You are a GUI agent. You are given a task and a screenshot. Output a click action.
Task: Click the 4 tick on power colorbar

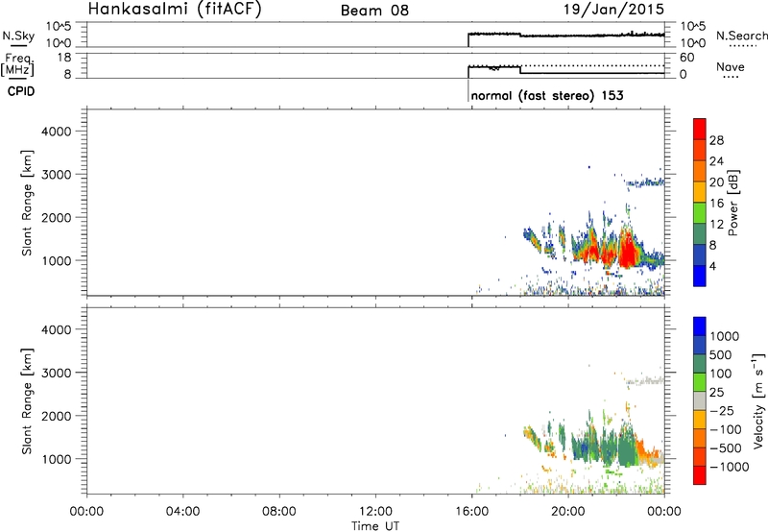coord(712,266)
